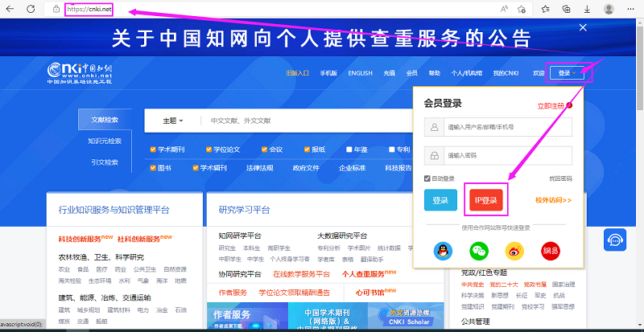
Task: Toggle the 自动登录 checkbox
Action: click(x=427, y=178)
